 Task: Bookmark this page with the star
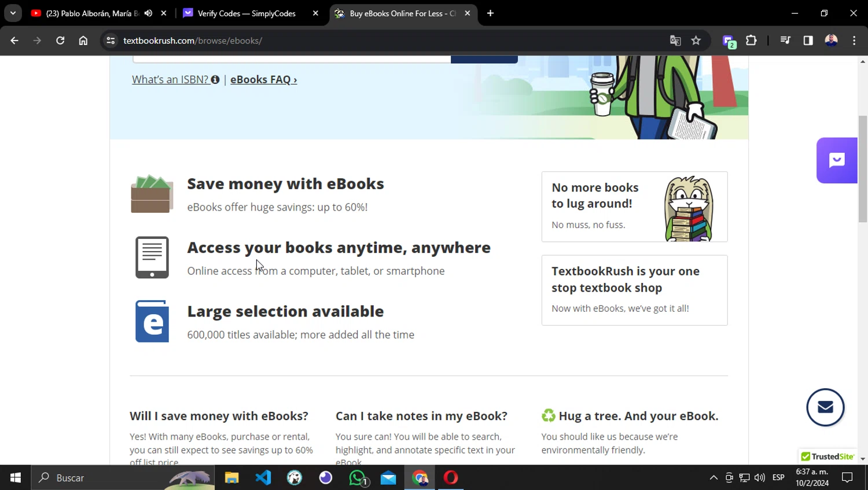696,40
